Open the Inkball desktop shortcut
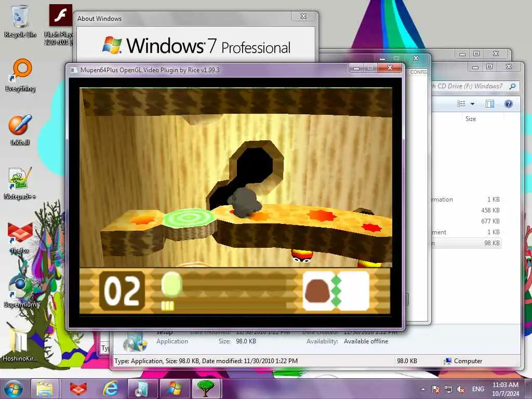Screen dimensions: 532x399 (20, 129)
